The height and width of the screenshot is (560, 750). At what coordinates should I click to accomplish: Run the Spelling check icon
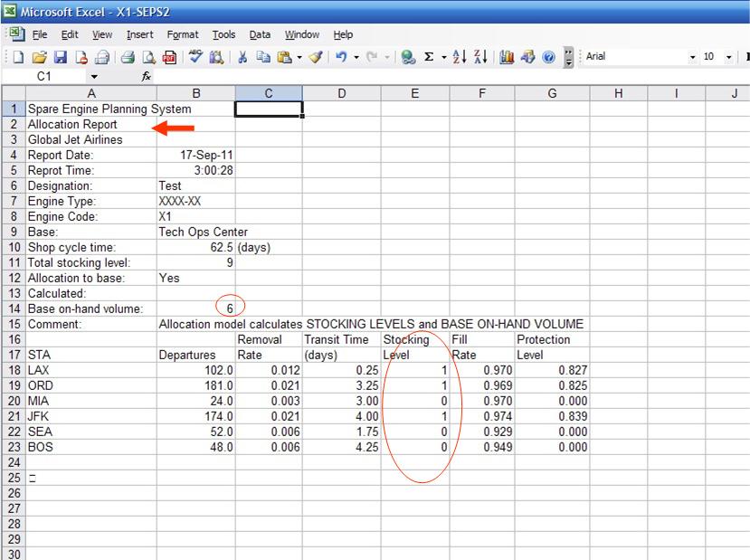[195, 57]
